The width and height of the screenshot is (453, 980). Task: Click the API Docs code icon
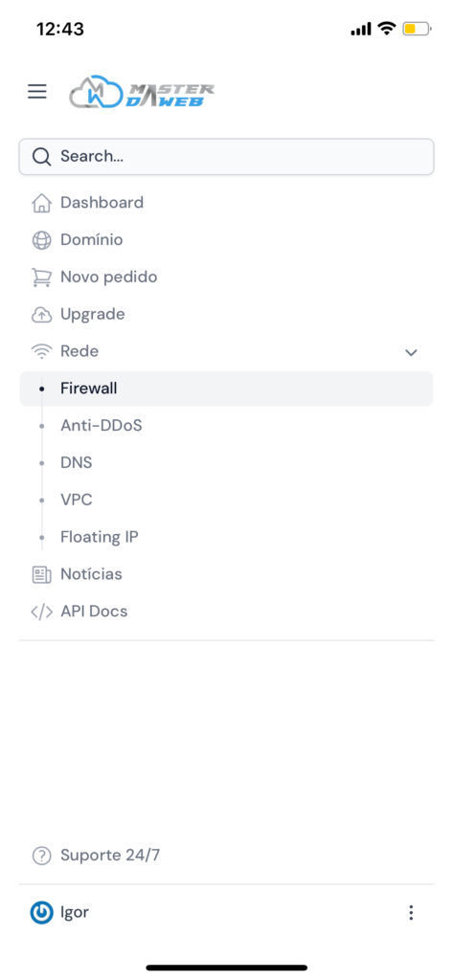(x=41, y=612)
